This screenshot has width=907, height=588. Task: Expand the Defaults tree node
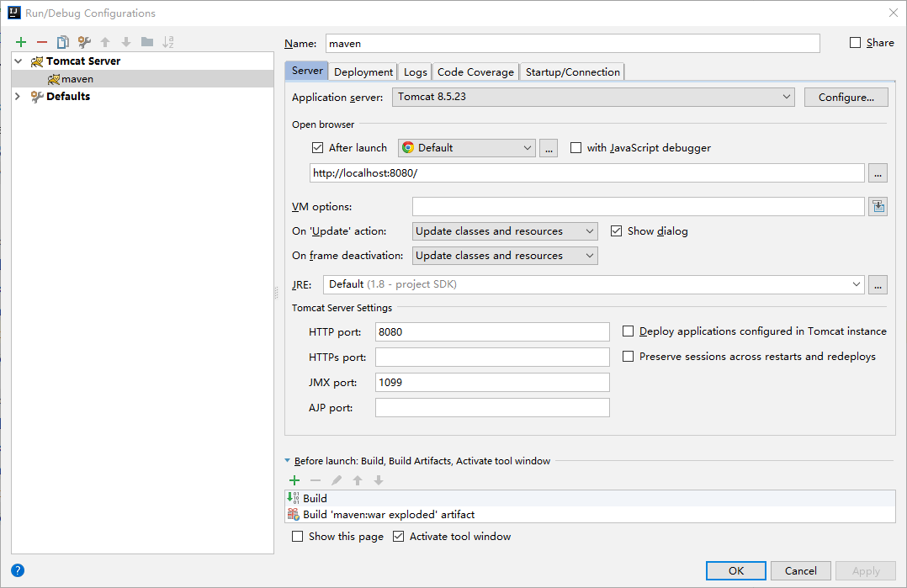[18, 97]
